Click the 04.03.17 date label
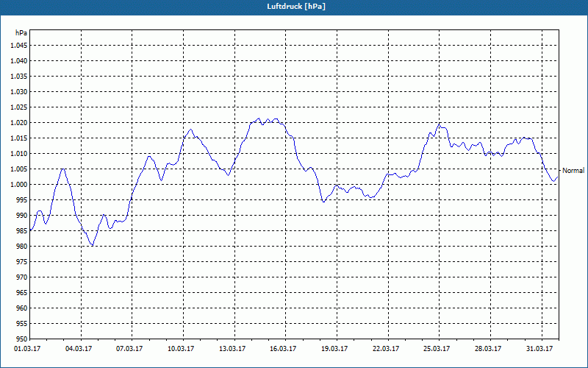This screenshot has width=588, height=368. pyautogui.click(x=79, y=349)
